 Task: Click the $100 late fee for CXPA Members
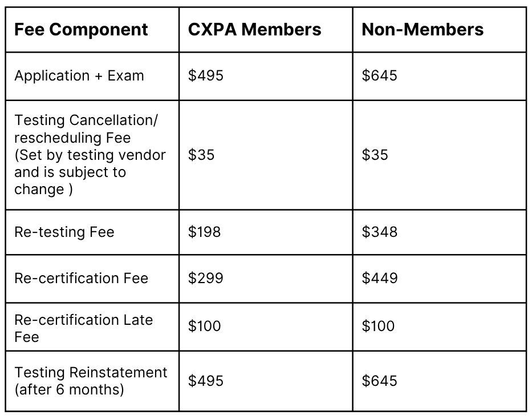pos(204,327)
